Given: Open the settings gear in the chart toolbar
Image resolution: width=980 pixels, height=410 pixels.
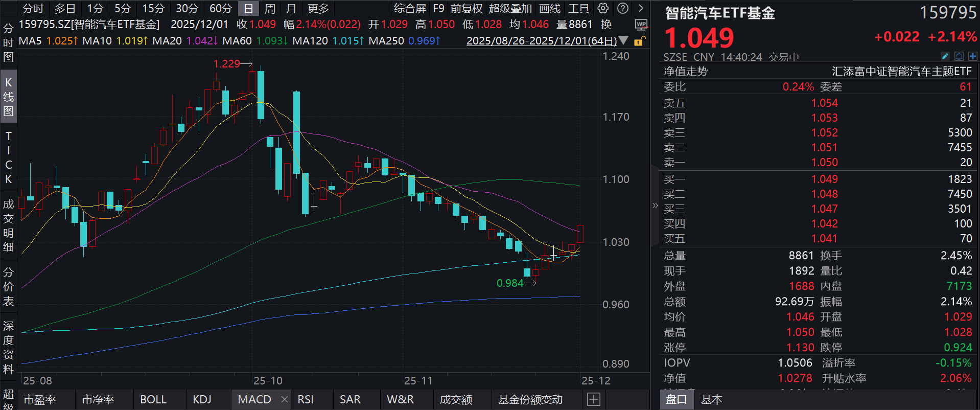Looking at the screenshot, I should click(603, 8).
